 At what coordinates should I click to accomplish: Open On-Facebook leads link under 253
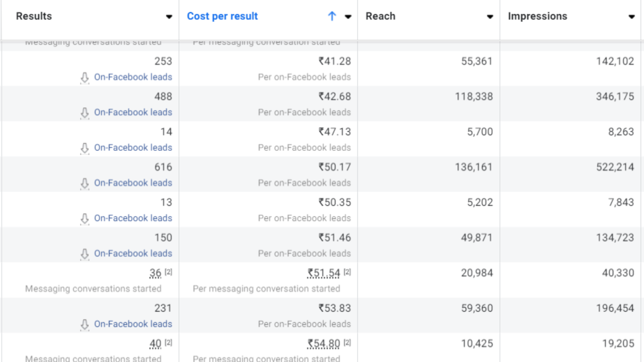coord(133,77)
